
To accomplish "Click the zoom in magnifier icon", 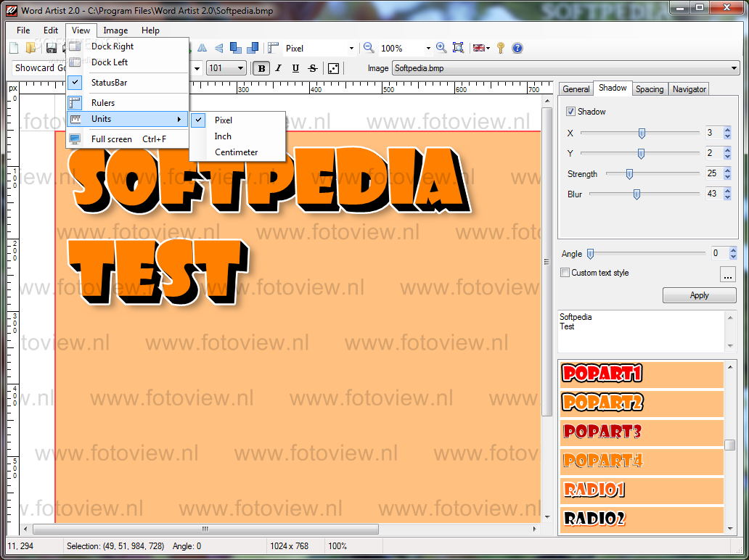I will 441,48.
